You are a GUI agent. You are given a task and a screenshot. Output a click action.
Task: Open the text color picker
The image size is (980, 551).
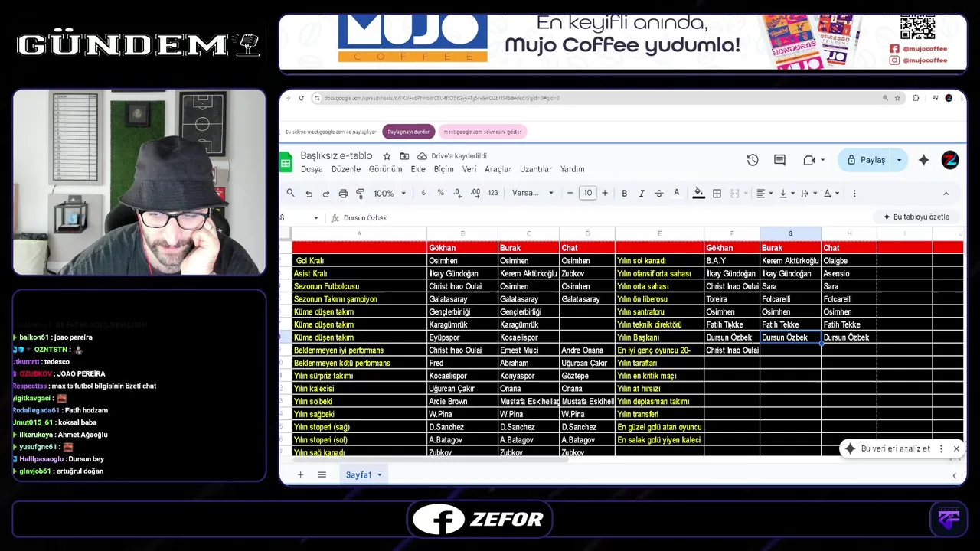coord(676,194)
